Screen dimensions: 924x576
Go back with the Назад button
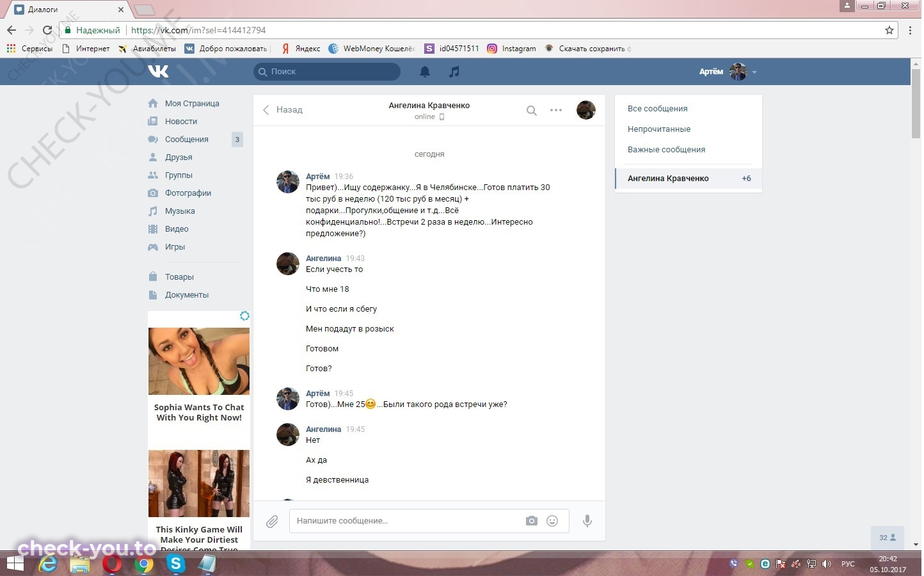click(282, 110)
